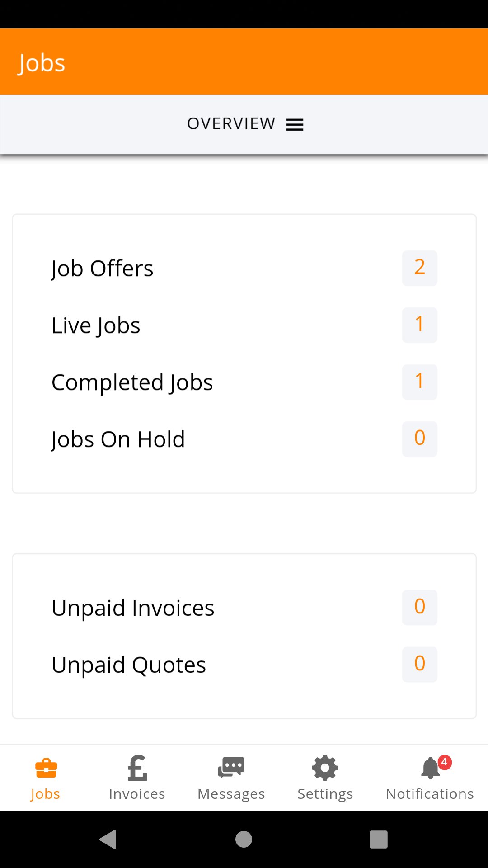Screen dimensions: 488x868
Task: Tap the Jobs briefcase icon
Action: [46, 768]
